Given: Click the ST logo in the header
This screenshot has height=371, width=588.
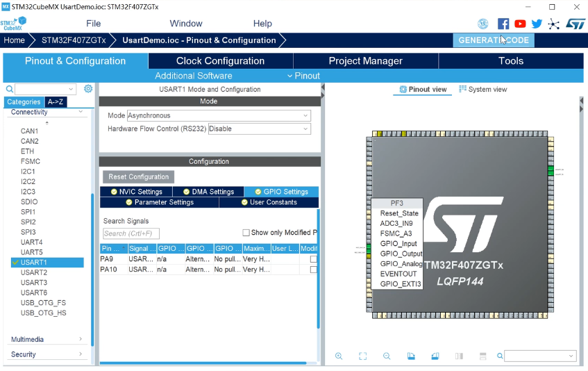Looking at the screenshot, I should pyautogui.click(x=576, y=24).
